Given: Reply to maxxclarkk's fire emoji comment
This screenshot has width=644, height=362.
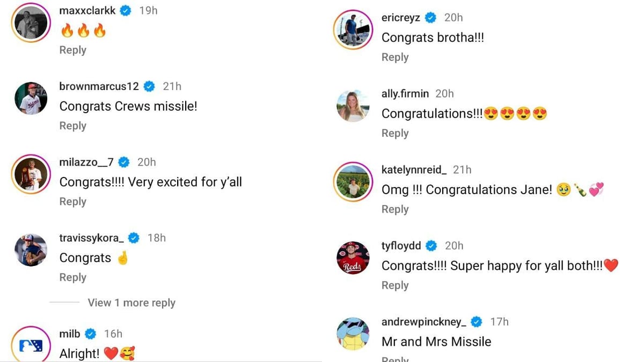Looking at the screenshot, I should point(72,50).
